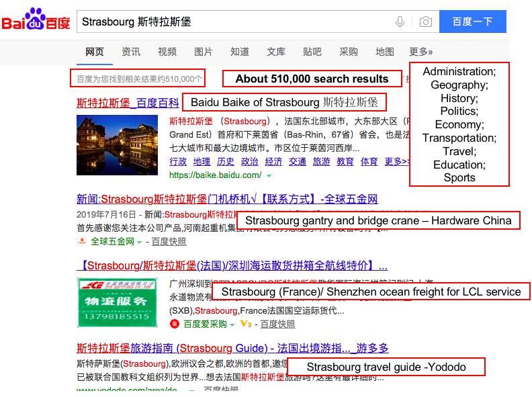Image resolution: width=532 pixels, height=397 pixels.
Task: Click the 全球五金网 site icon
Action: 82,241
